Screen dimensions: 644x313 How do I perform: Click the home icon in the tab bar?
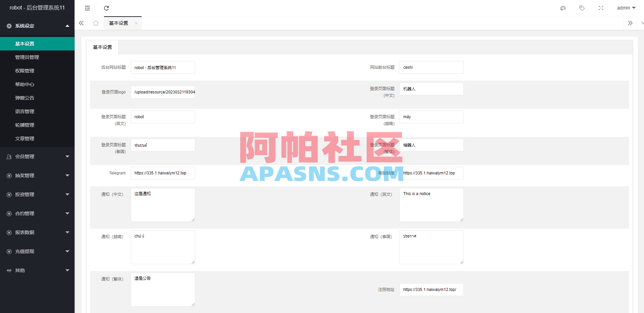(x=96, y=23)
